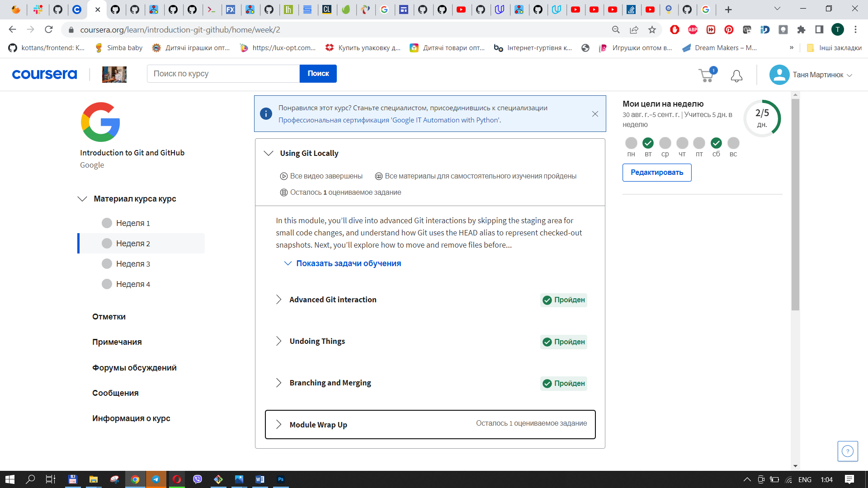Open Telegram from the taskbar
Viewport: 868px width, 488px height.
coord(156,479)
